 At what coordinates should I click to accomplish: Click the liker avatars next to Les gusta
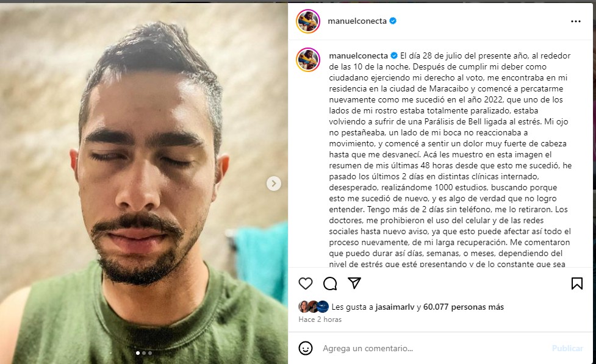(x=314, y=307)
